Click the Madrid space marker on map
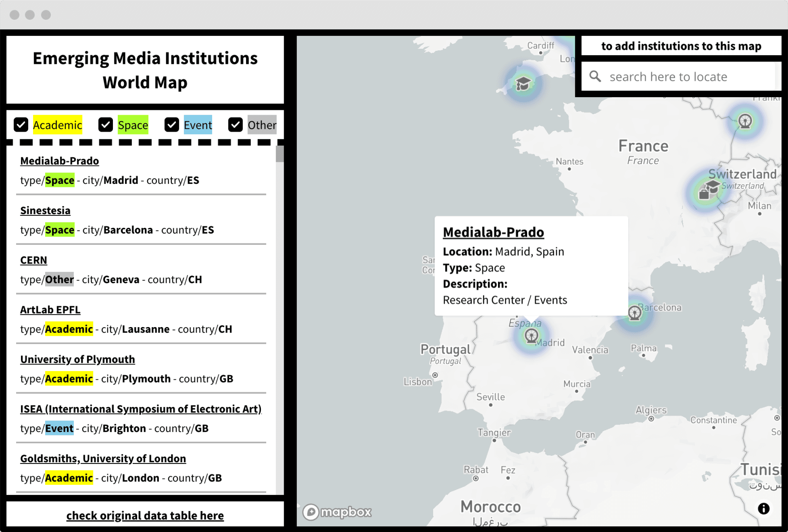The height and width of the screenshot is (532, 788). pos(532,336)
